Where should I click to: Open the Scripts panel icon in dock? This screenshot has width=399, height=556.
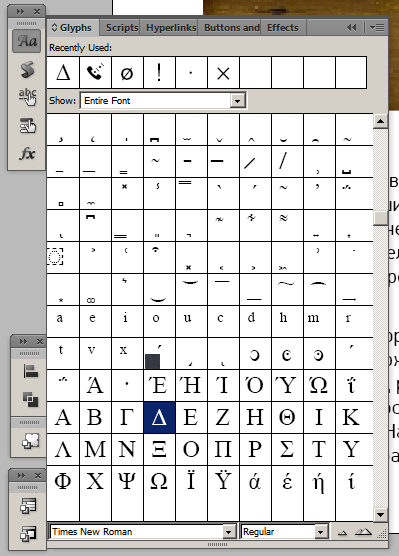pyautogui.click(x=27, y=69)
